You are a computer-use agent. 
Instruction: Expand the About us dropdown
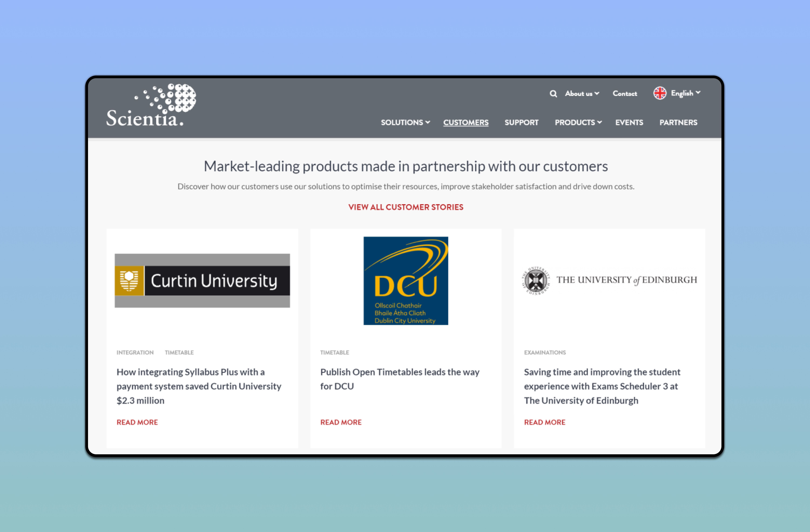pos(582,93)
